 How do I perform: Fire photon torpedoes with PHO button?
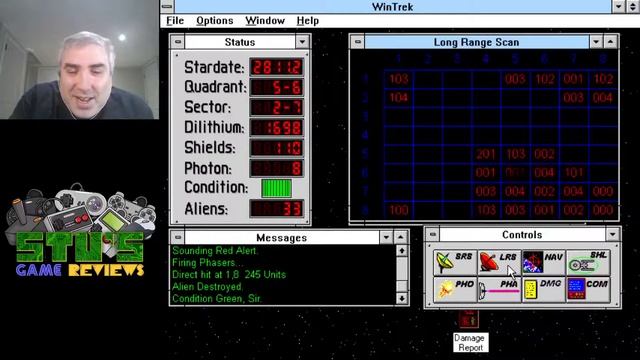pyautogui.click(x=455, y=289)
